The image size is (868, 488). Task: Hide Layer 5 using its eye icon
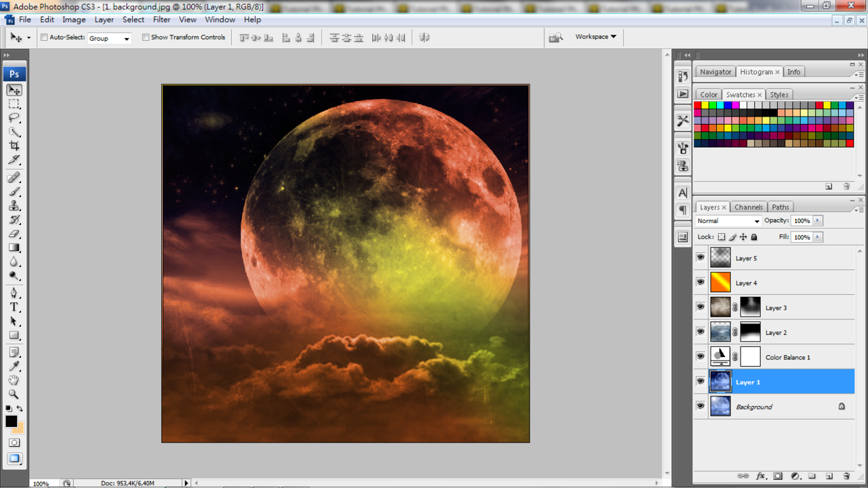click(x=701, y=258)
